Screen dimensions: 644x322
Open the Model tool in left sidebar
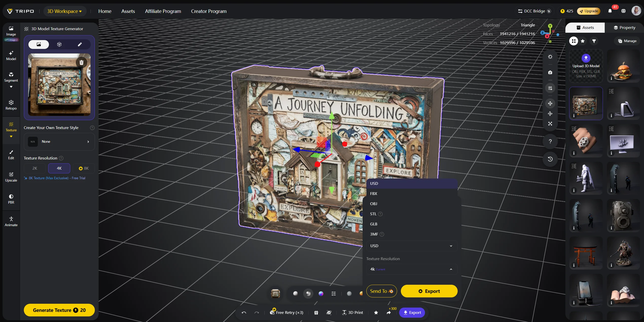pyautogui.click(x=11, y=56)
